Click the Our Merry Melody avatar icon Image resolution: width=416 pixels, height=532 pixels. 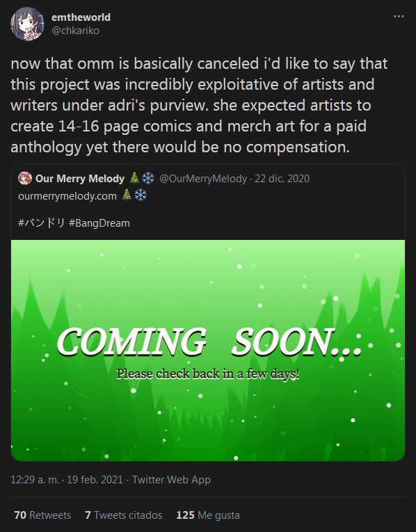[x=25, y=179]
